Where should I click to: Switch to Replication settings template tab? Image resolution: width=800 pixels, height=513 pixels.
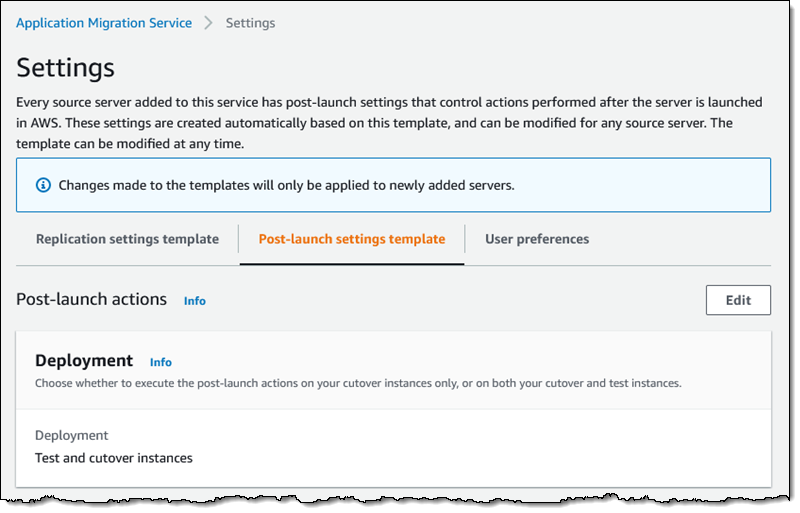pyautogui.click(x=127, y=239)
